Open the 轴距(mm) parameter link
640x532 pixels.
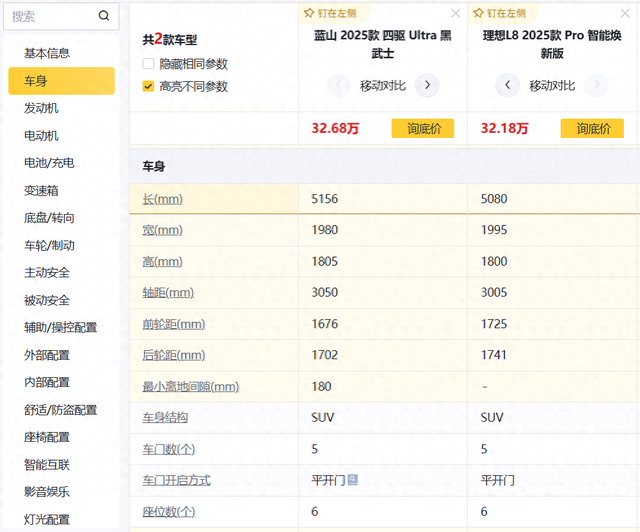tap(168, 293)
